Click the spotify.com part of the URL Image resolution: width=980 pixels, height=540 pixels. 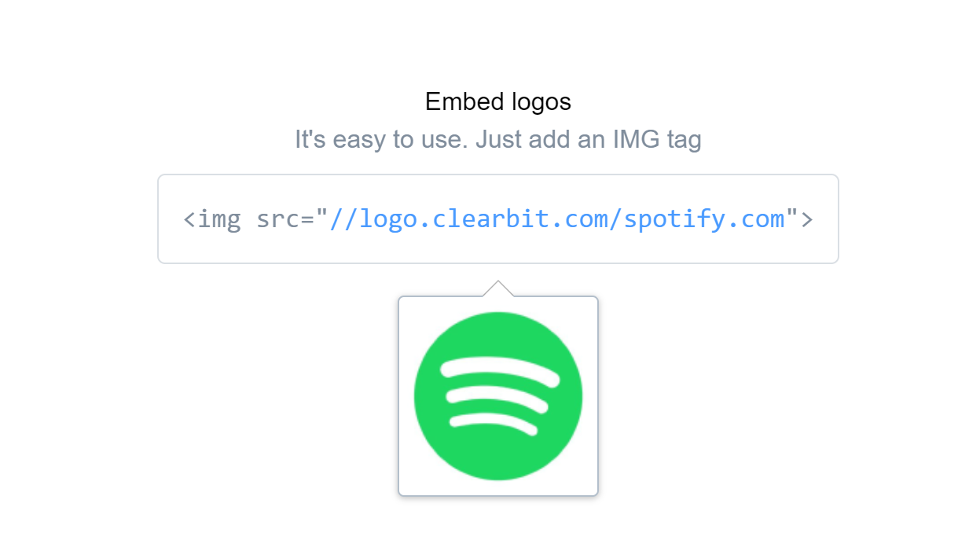(x=704, y=219)
